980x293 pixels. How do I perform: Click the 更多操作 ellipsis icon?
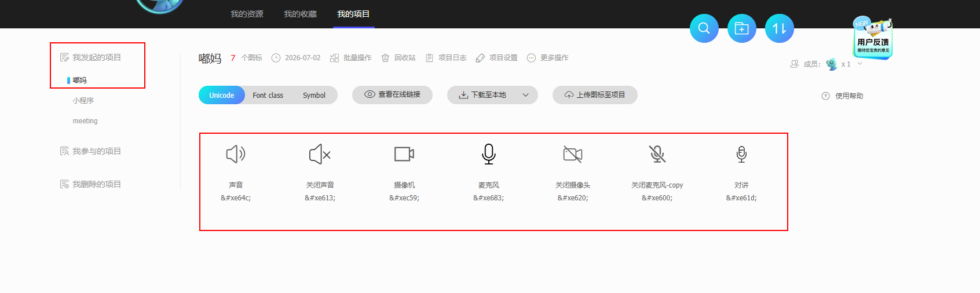tap(531, 58)
